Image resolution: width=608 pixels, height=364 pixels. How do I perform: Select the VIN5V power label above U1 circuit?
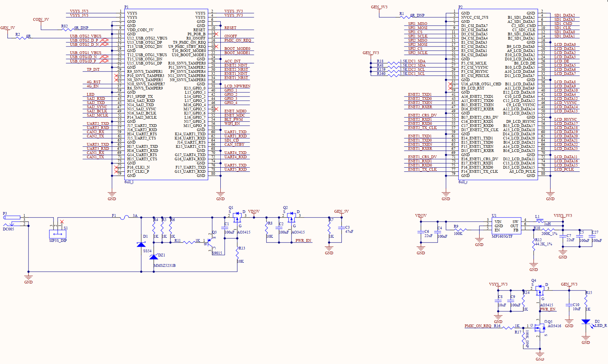point(421,216)
